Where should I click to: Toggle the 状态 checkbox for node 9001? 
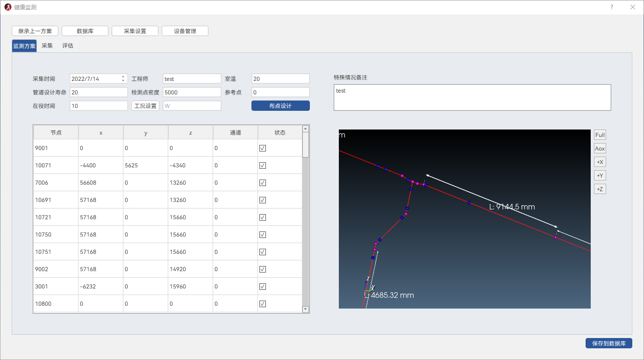tap(263, 148)
